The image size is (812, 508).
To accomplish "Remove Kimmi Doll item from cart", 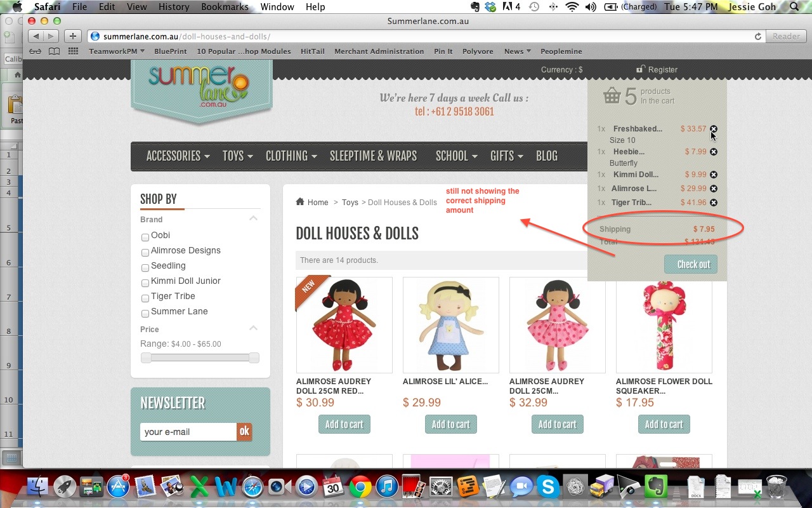I will click(714, 175).
